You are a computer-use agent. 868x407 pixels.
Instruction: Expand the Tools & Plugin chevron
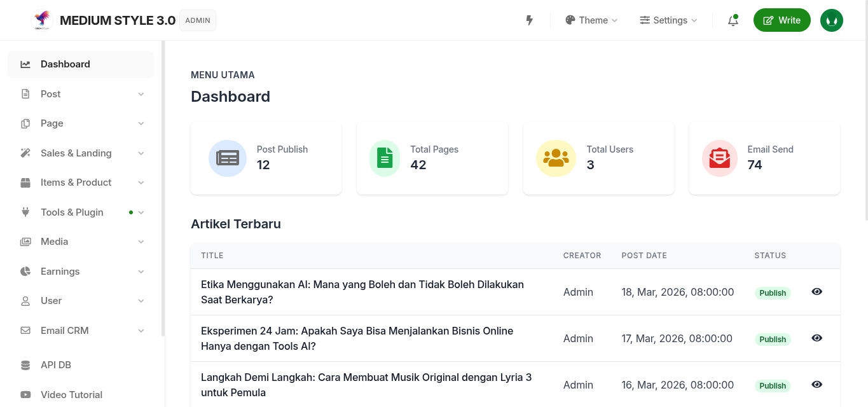point(141,212)
